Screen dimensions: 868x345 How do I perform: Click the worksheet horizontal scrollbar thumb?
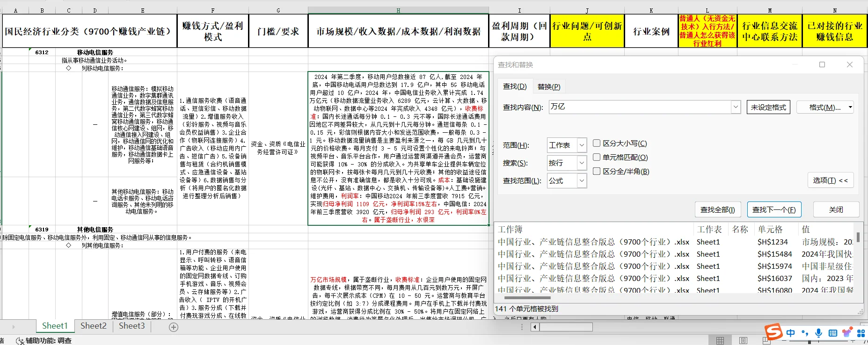[566, 327]
